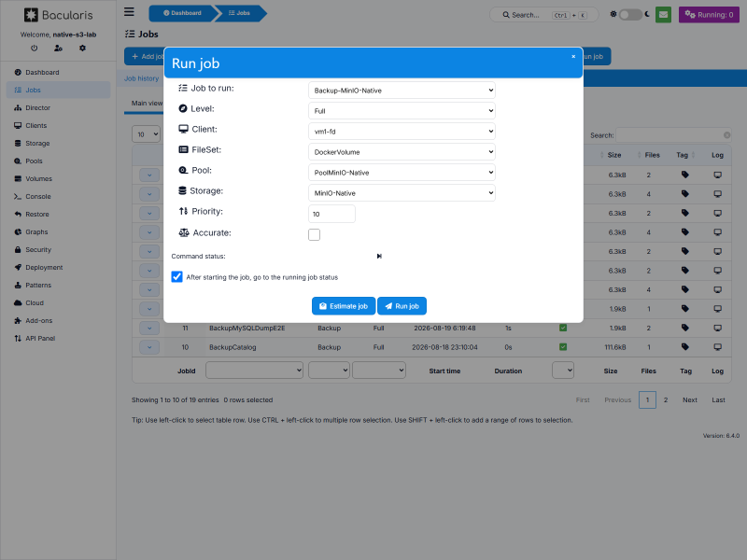Open Cloud in the sidebar
The height and width of the screenshot is (560, 747).
tap(58, 302)
